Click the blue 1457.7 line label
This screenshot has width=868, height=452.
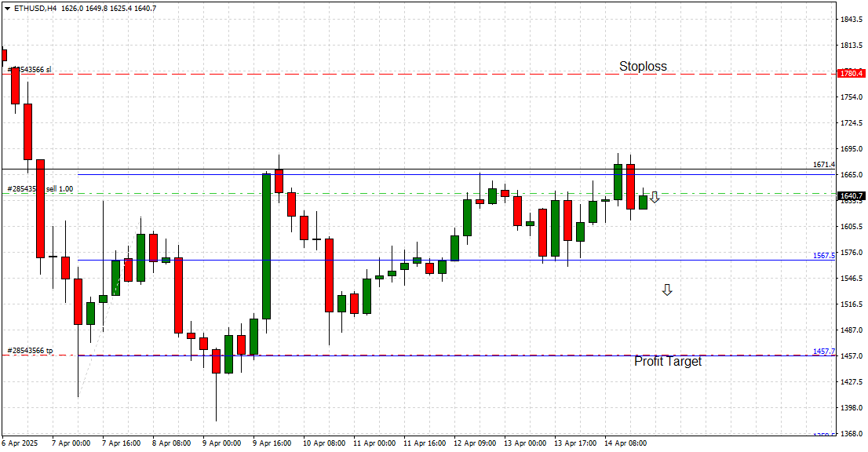point(824,352)
